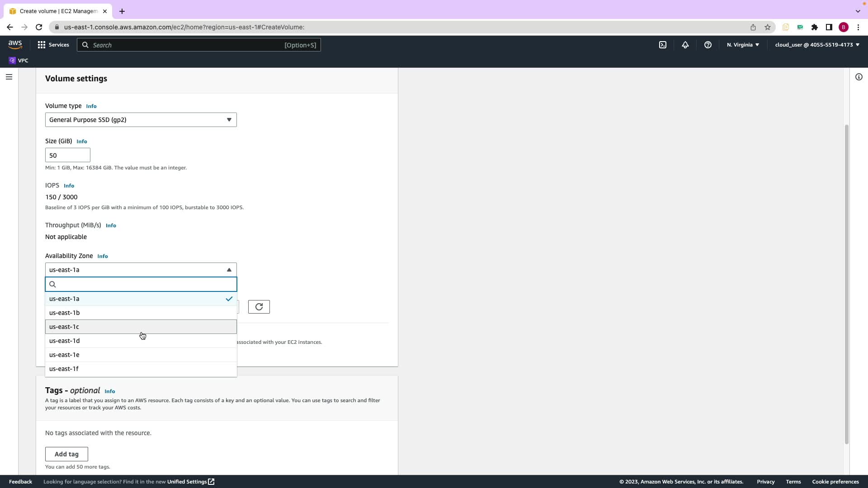868x488 pixels.
Task: Collapse the Availability Zone dropdown
Action: click(x=141, y=270)
